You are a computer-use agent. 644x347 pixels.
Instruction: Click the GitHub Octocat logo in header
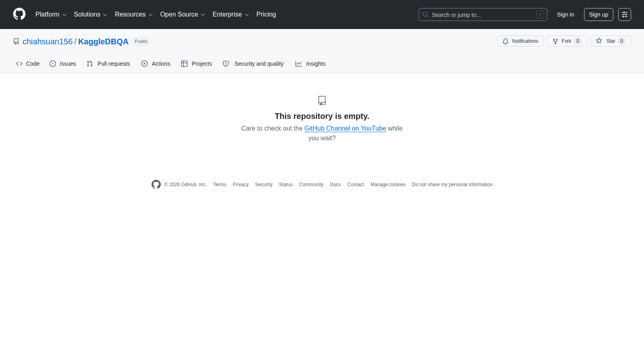19,14
